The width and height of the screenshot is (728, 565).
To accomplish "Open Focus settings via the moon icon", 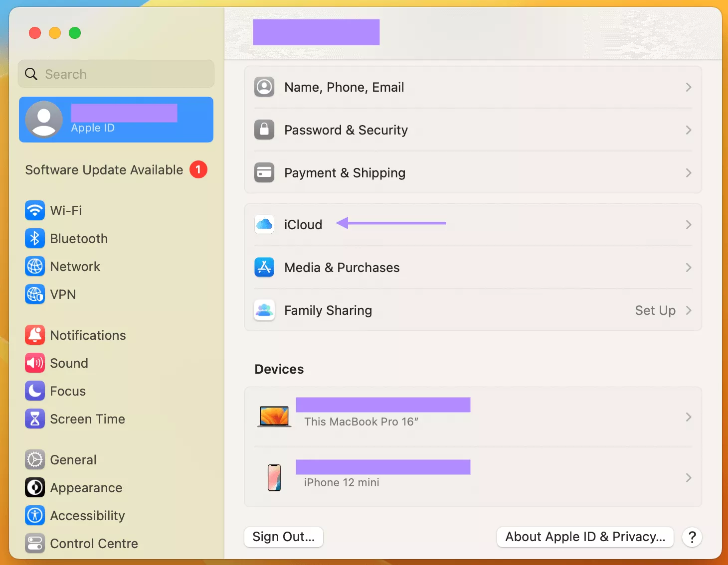I will click(34, 391).
